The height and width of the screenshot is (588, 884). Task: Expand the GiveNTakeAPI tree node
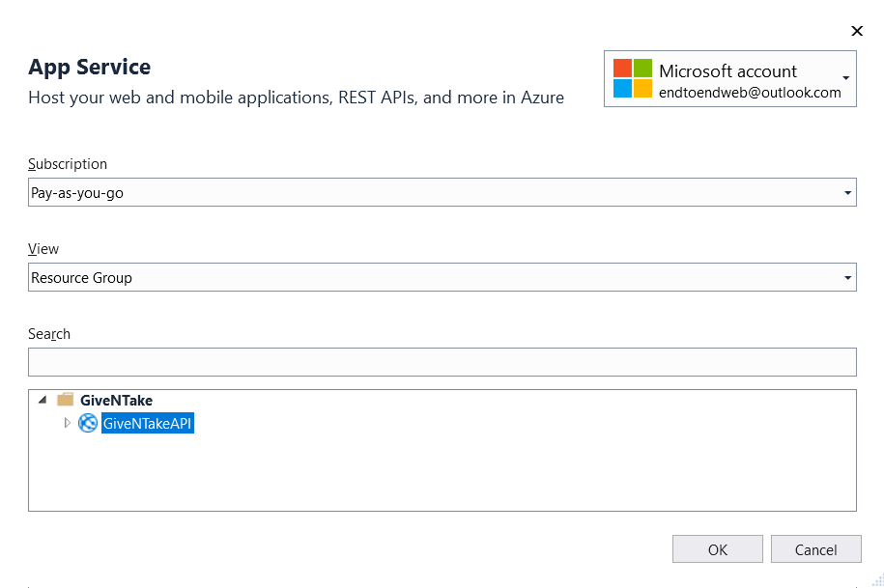(x=67, y=423)
